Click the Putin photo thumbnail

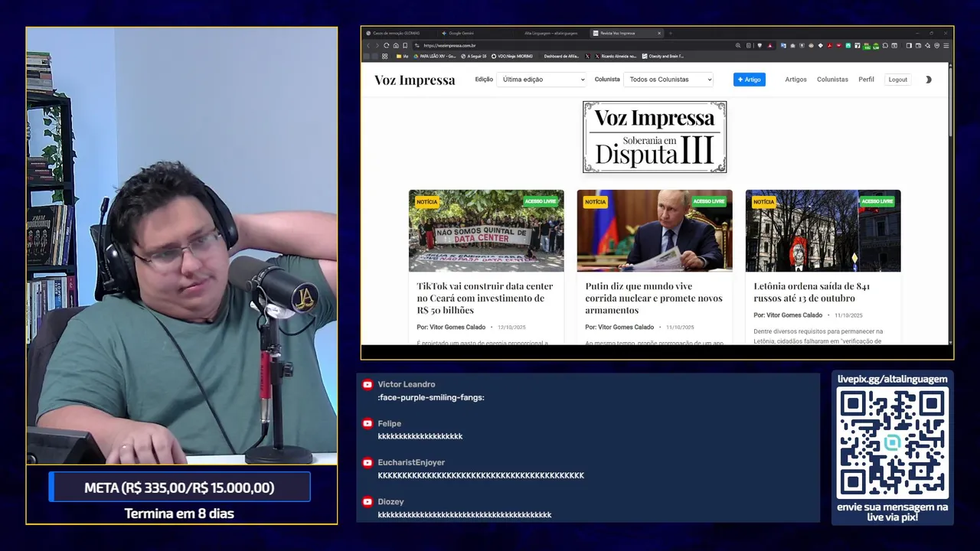(x=655, y=231)
